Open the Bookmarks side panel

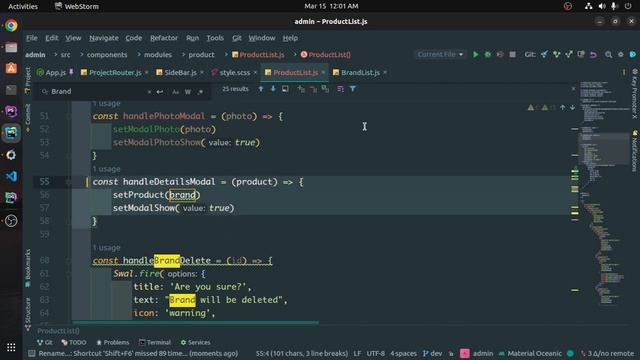click(x=28, y=267)
